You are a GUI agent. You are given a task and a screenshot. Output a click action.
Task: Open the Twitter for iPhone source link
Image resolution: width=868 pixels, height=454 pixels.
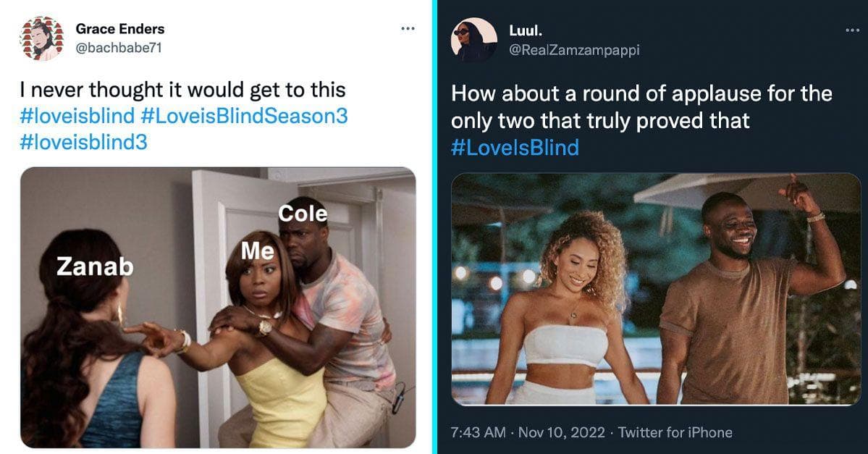675,432
